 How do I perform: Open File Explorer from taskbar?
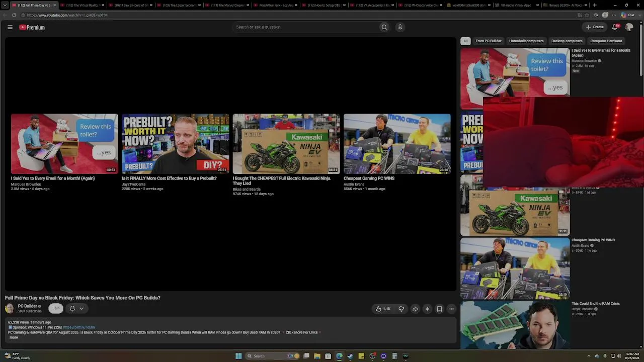pos(317,356)
